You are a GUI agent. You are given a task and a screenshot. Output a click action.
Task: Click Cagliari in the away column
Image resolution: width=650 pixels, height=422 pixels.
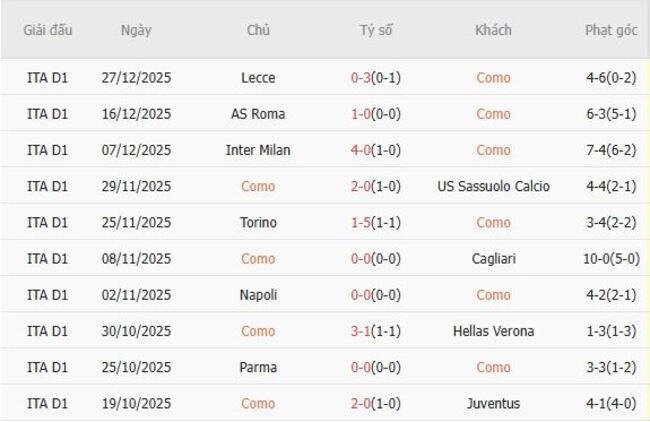tap(493, 259)
